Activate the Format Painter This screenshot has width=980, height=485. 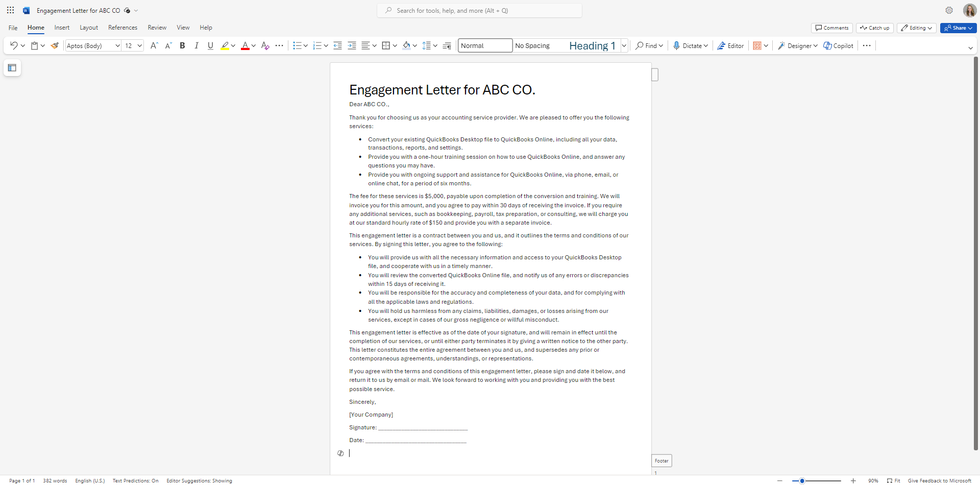[55, 45]
